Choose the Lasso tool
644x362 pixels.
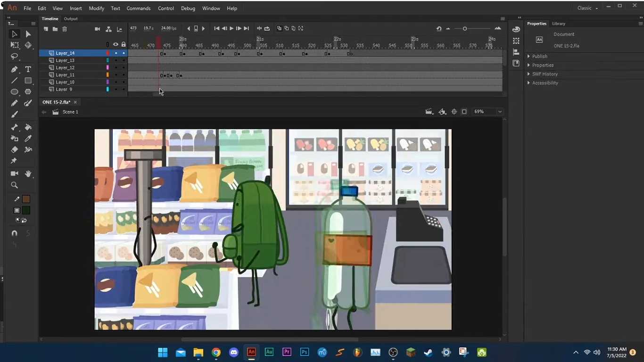click(x=14, y=57)
